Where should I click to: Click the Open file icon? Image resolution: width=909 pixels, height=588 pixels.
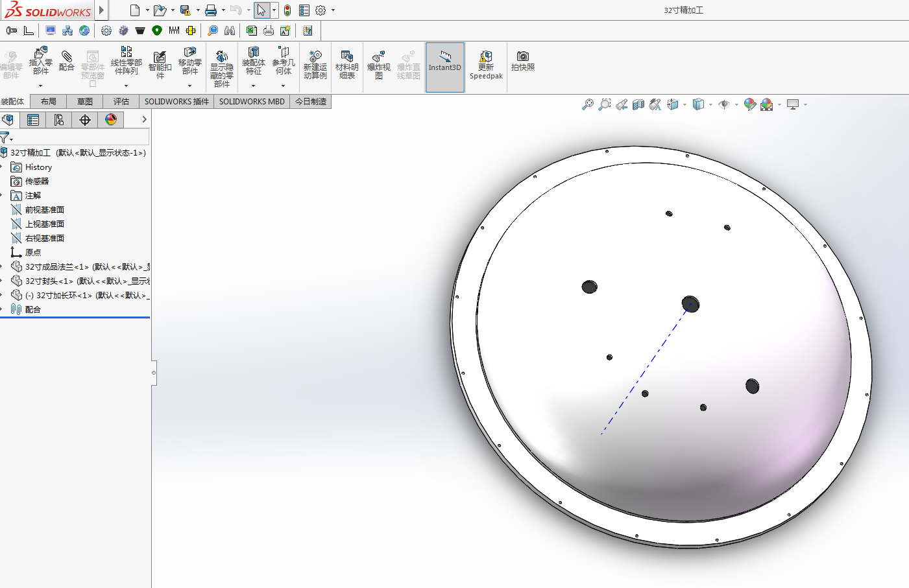coord(160,10)
